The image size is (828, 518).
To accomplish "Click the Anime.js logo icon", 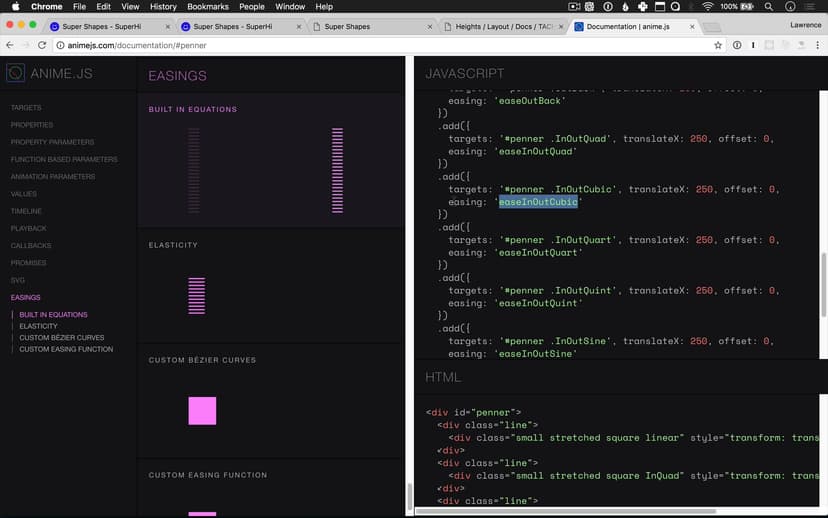I will (x=15, y=73).
